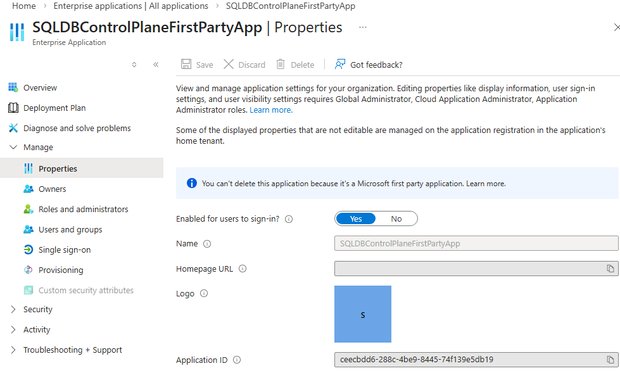Collapse the Manage section

coord(13,147)
